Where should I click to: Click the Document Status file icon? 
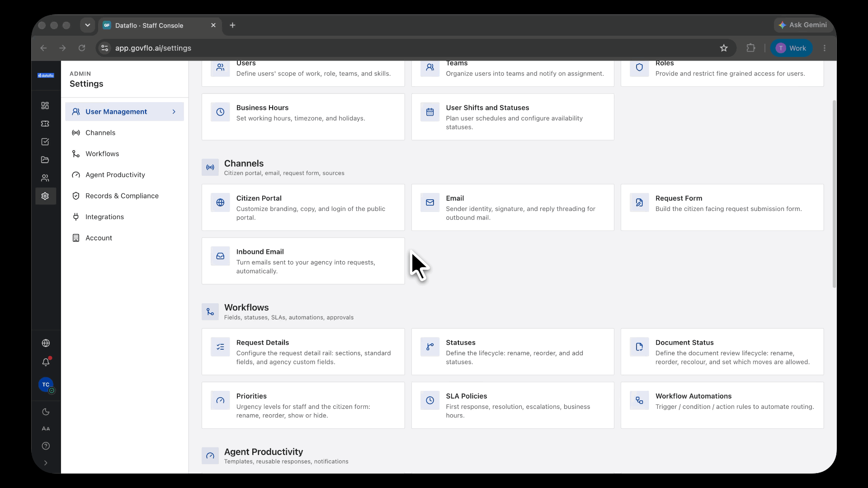[639, 347]
